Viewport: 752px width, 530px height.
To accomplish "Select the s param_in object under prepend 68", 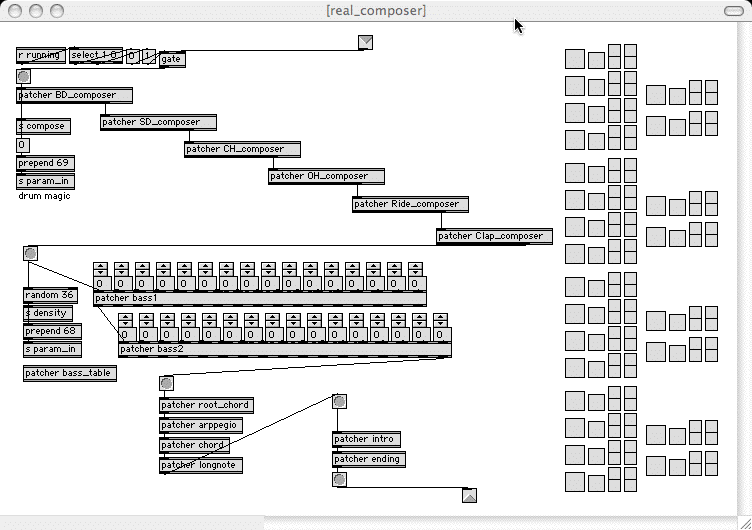I will [52, 349].
